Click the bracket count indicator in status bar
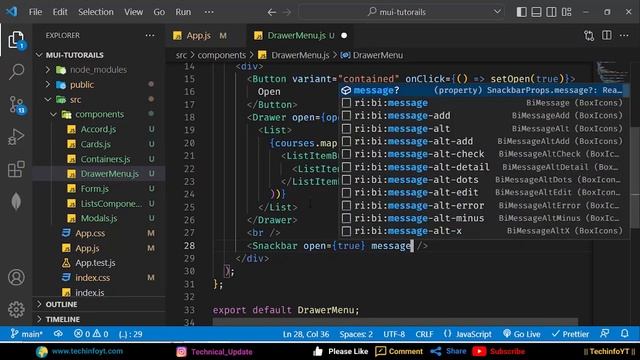Image resolution: width=640 pixels, height=360 pixels. point(131,334)
